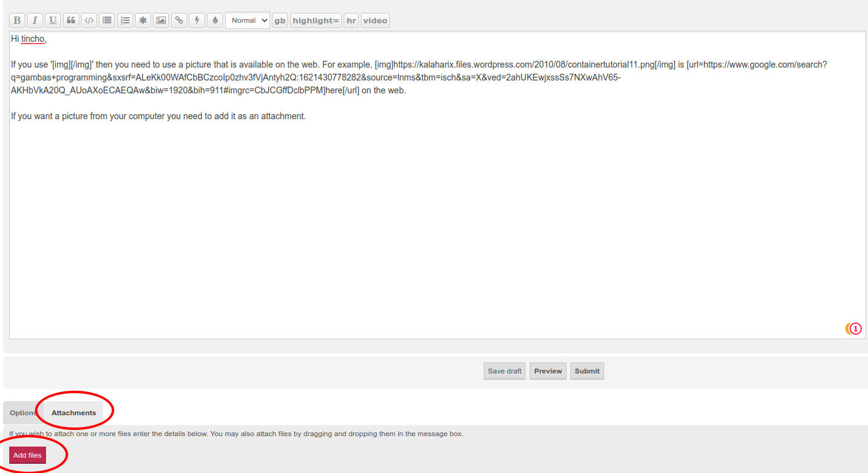Image resolution: width=868 pixels, height=473 pixels.
Task: Click the underline formatting icon
Action: tap(53, 20)
